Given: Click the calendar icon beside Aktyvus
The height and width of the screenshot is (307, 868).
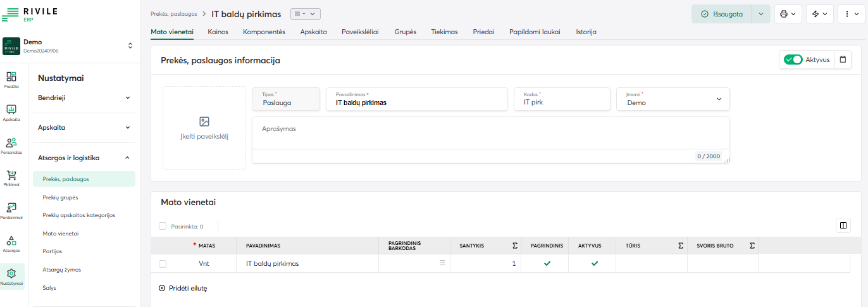Looking at the screenshot, I should [x=843, y=60].
